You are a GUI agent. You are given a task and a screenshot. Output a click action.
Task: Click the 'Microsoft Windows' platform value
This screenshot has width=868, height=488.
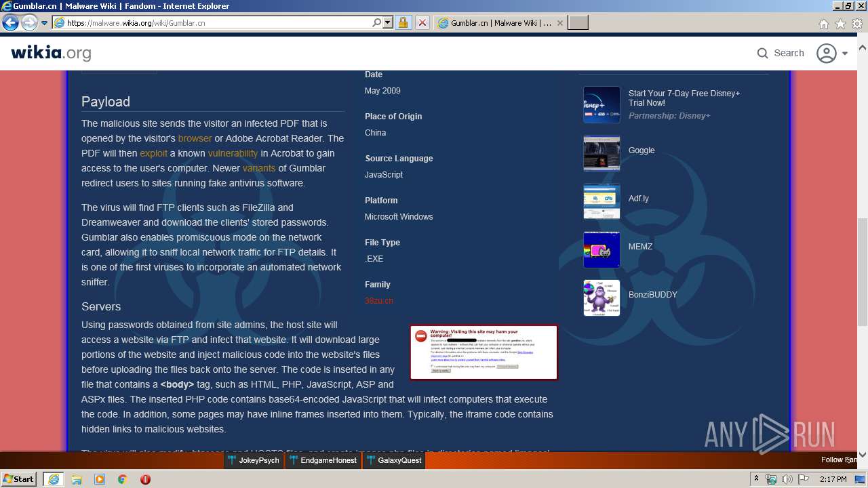(x=399, y=217)
